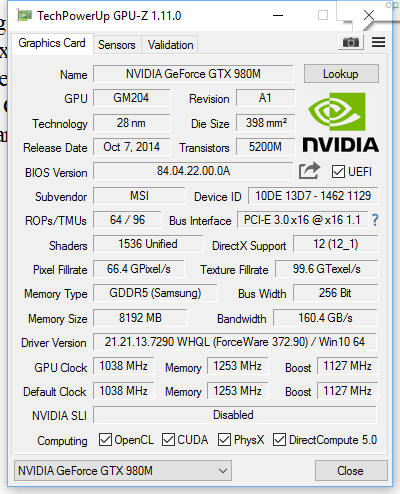Click DirectX Support field 12 (12_1)
The image size is (400, 494).
click(x=336, y=244)
